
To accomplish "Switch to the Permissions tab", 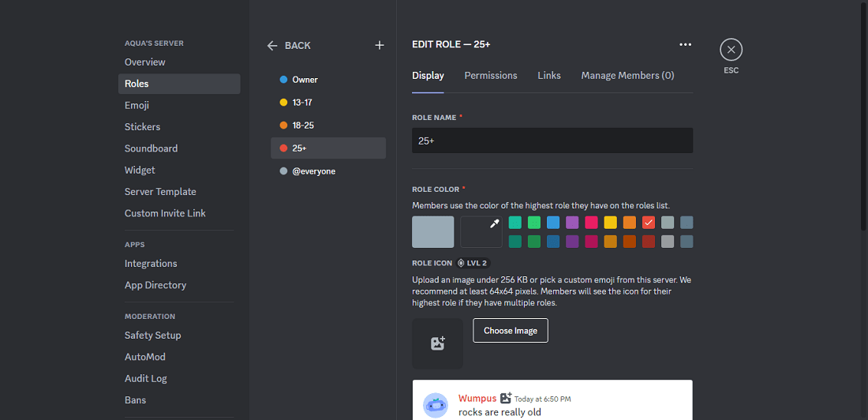I will 491,75.
